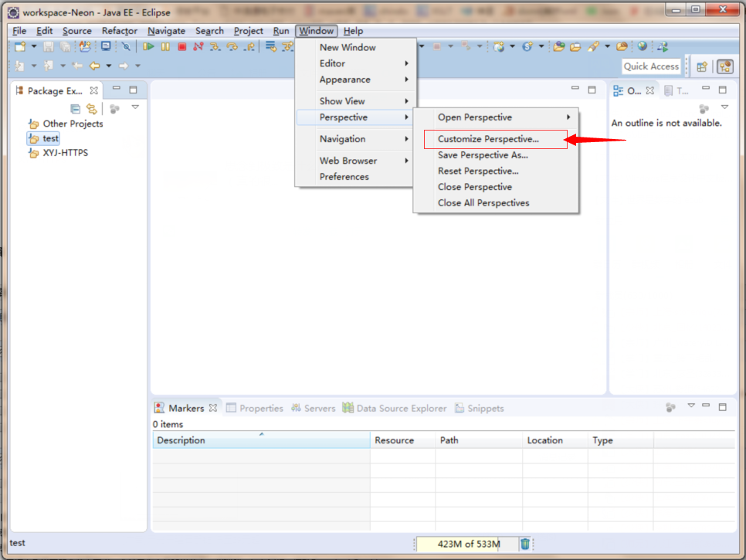The width and height of the screenshot is (746, 560).
Task: Open the Forward history dropdown arrow
Action: coord(137,66)
